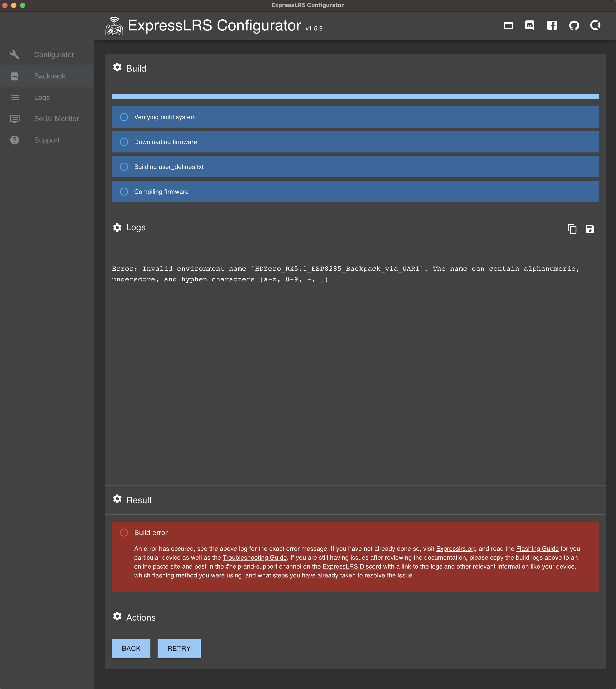616x689 pixels.
Task: Open the Troubleshooting Guide link
Action: point(254,557)
